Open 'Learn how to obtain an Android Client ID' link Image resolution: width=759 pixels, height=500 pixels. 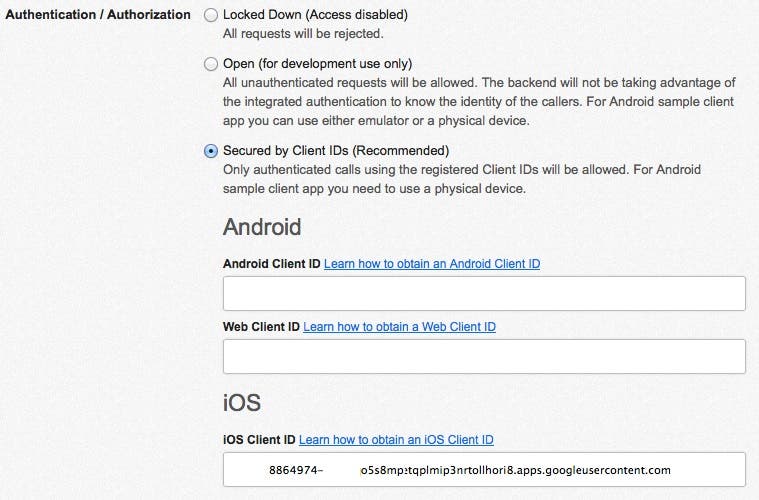[x=432, y=263]
